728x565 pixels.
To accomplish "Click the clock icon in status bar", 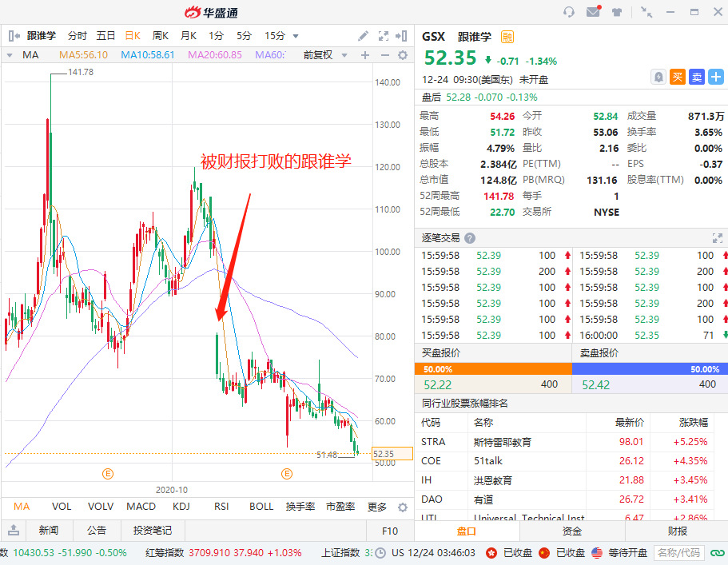I will click(380, 553).
